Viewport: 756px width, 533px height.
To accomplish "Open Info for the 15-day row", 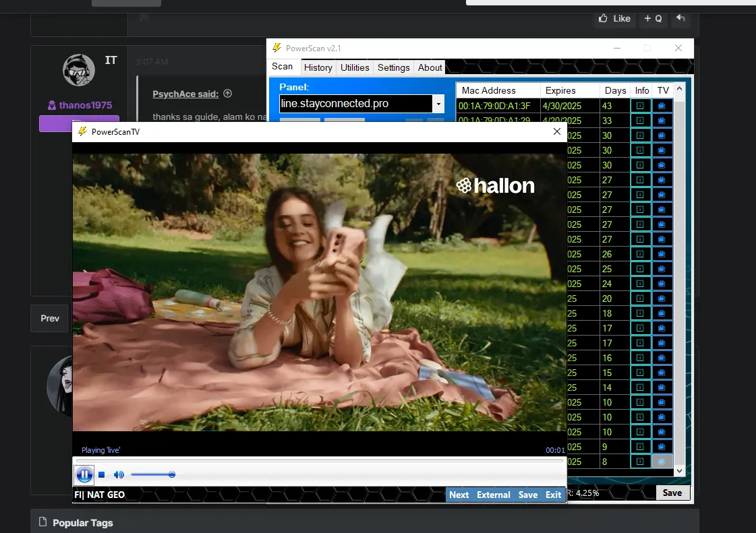I will pos(640,373).
